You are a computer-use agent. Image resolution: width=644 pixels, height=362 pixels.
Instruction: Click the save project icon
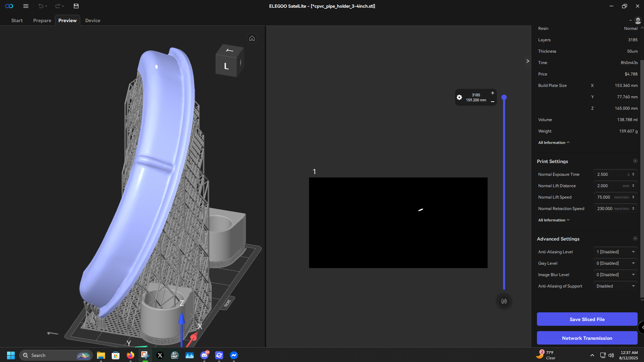click(76, 6)
